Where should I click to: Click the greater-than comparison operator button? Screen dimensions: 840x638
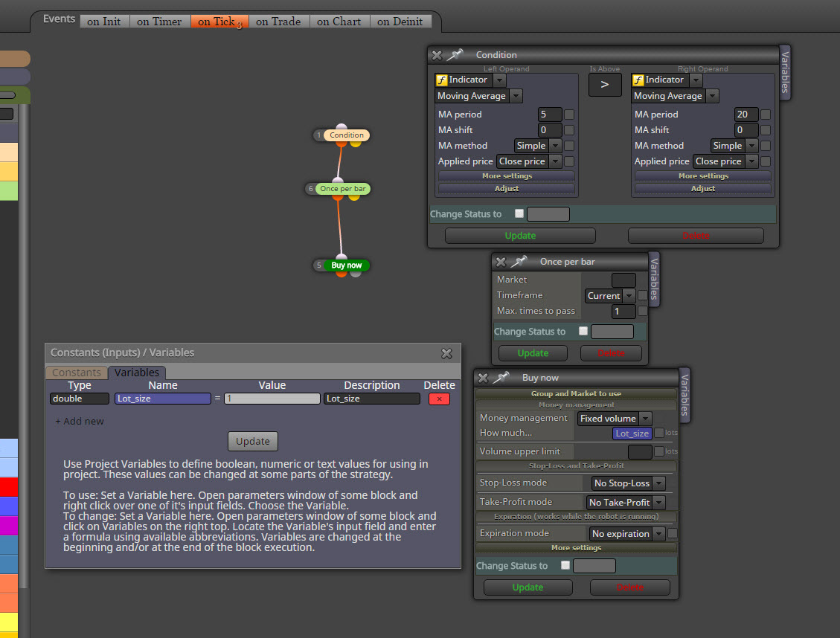tap(605, 85)
